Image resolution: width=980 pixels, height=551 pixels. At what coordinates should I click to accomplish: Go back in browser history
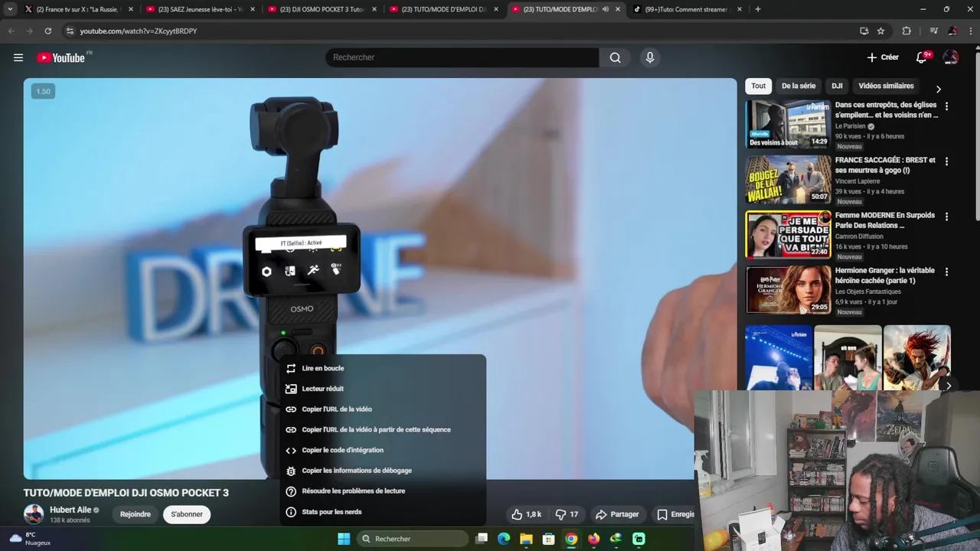[x=11, y=31]
